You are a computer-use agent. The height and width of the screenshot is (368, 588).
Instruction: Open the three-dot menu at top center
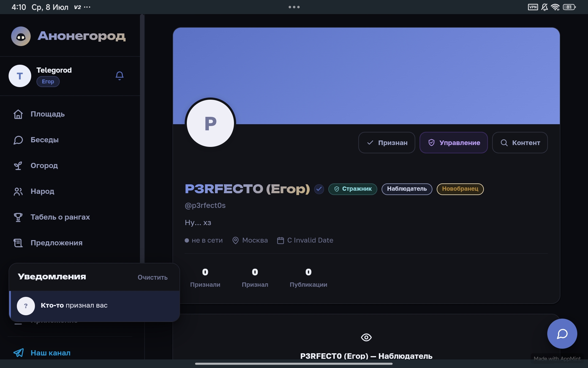(294, 7)
